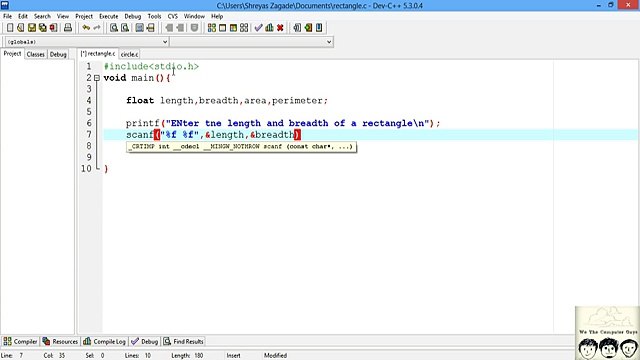
Task: Click the first grayed-out indent icon
Action: [x=169, y=28]
